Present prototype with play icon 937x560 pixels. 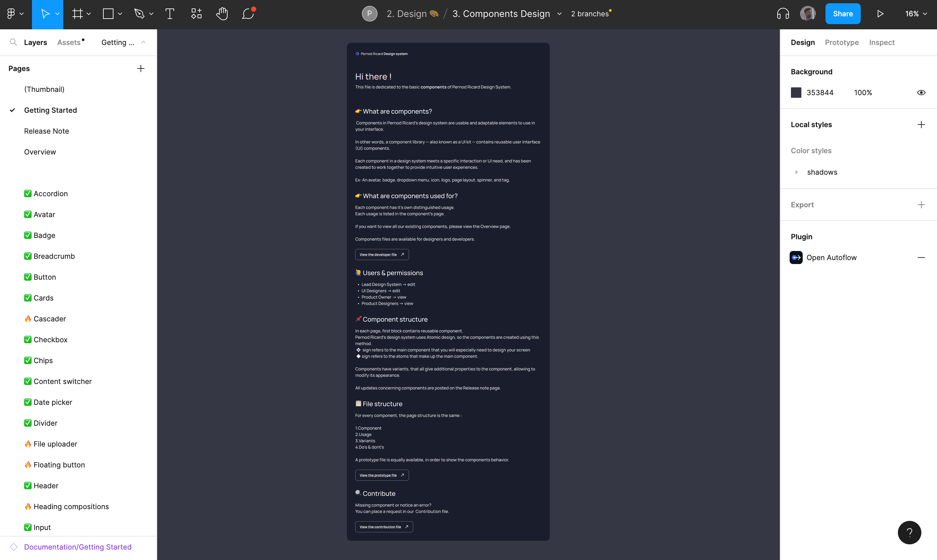click(880, 14)
